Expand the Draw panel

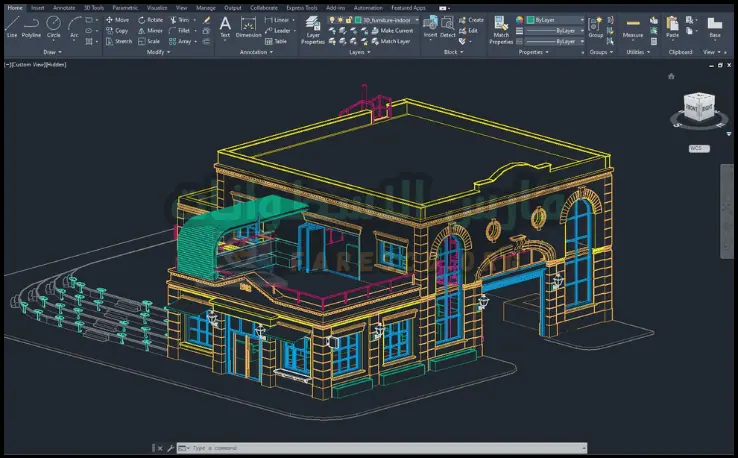52,52
